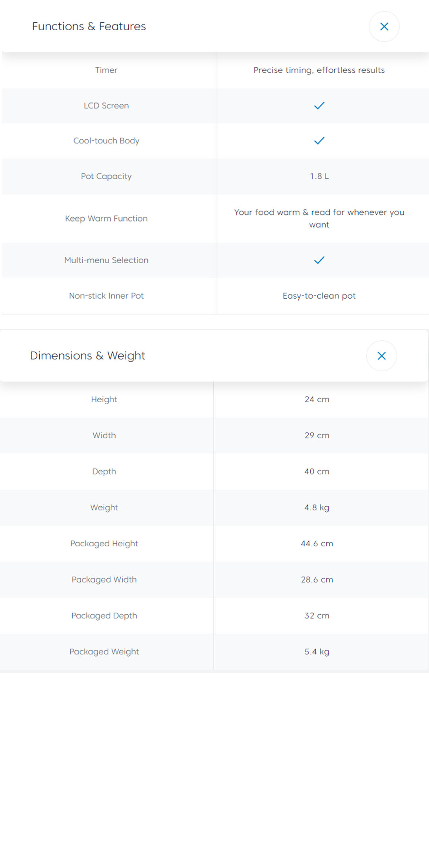This screenshot has width=429, height=868.
Task: Click the 4.8 kg weight value
Action: coord(317,507)
